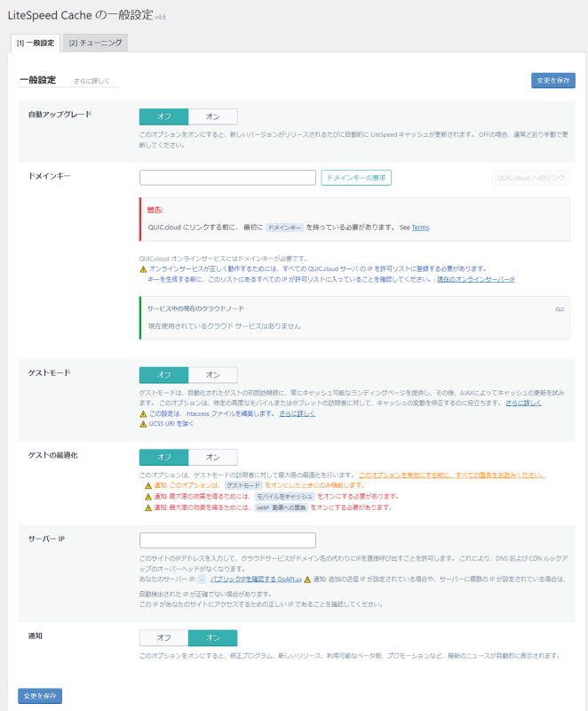
Task: Click ドメインキーの要求 button
Action: (356, 178)
